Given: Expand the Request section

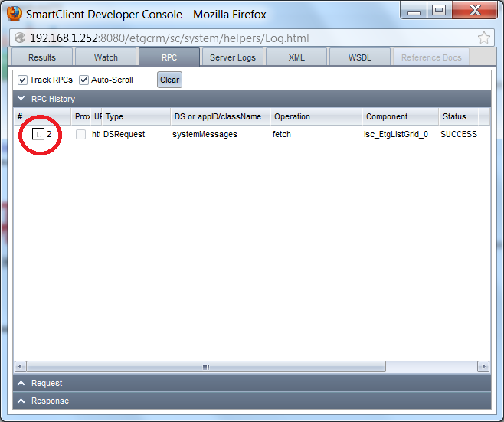Looking at the screenshot, I should click(x=20, y=383).
